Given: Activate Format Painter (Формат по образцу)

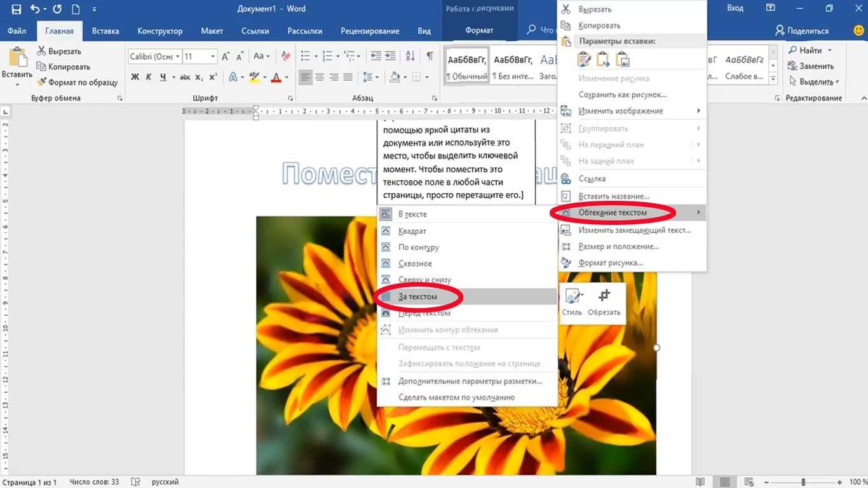Looking at the screenshot, I should coord(78,82).
